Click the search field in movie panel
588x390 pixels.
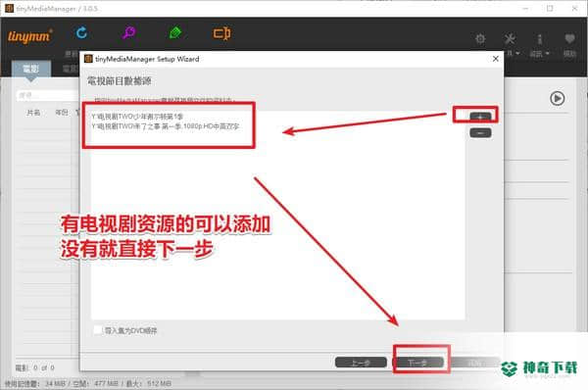[x=48, y=95]
